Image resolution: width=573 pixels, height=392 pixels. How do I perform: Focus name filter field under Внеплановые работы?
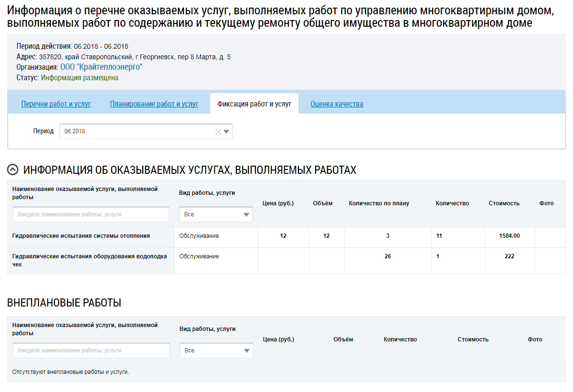pos(91,350)
